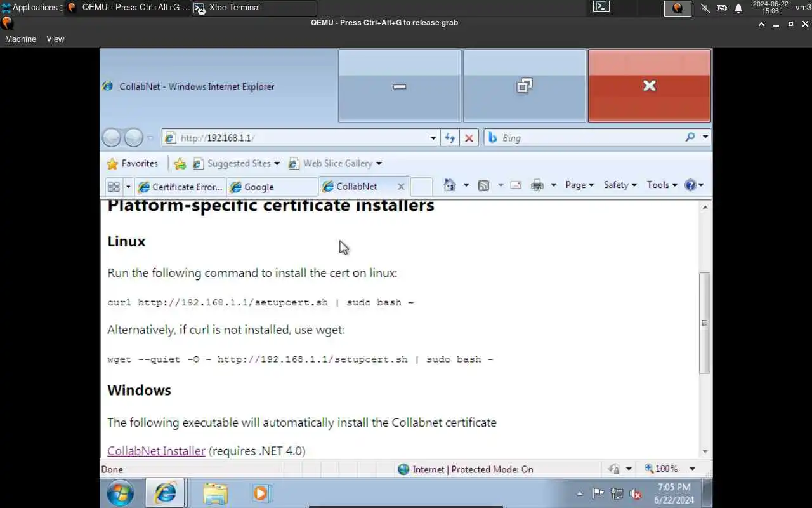Open Windows Explorer folder taskbar icon
812x508 pixels.
click(215, 493)
